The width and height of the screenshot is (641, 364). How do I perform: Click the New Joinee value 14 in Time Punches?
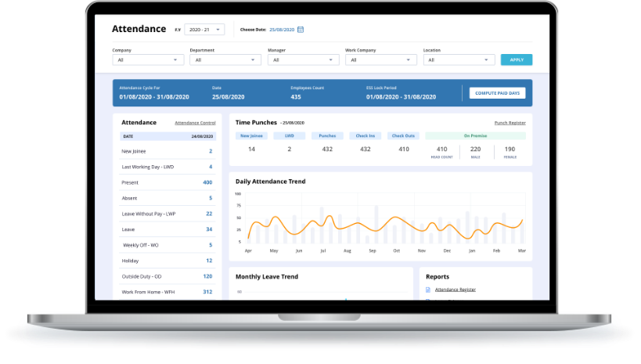point(251,150)
